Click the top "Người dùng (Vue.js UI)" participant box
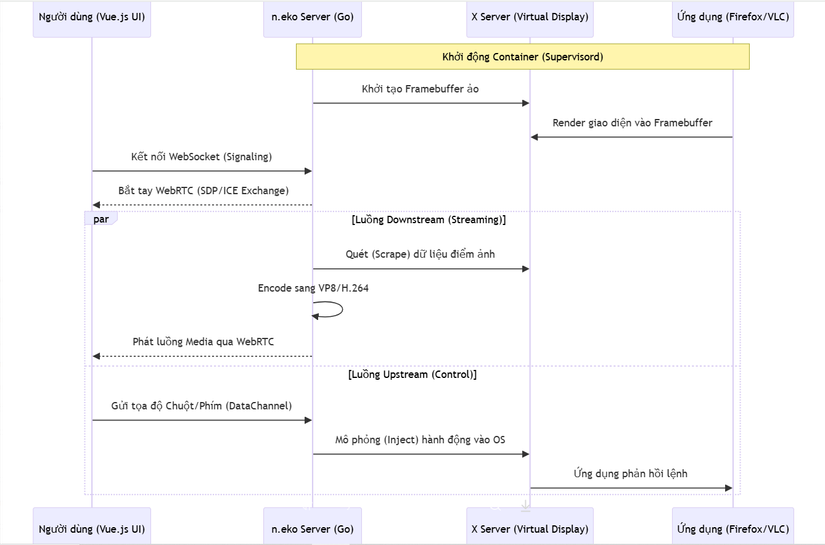 (x=91, y=18)
